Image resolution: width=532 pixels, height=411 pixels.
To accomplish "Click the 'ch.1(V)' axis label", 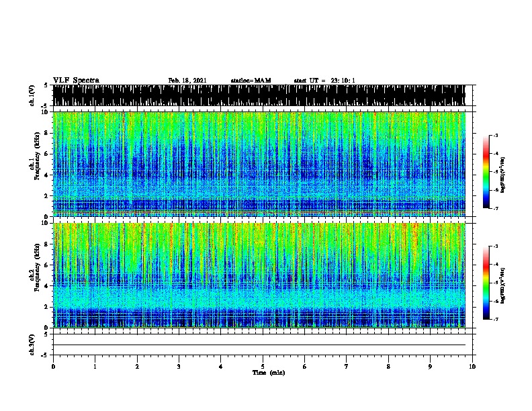I will (x=32, y=95).
